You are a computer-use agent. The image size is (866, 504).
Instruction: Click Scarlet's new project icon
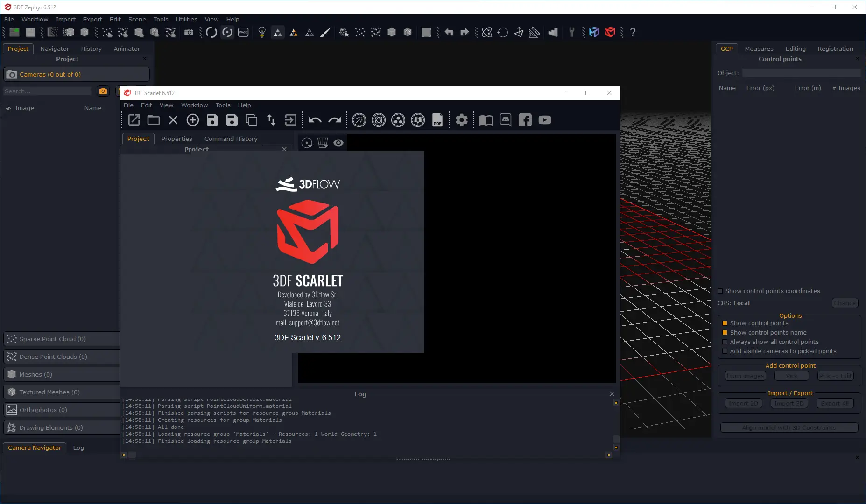(134, 120)
